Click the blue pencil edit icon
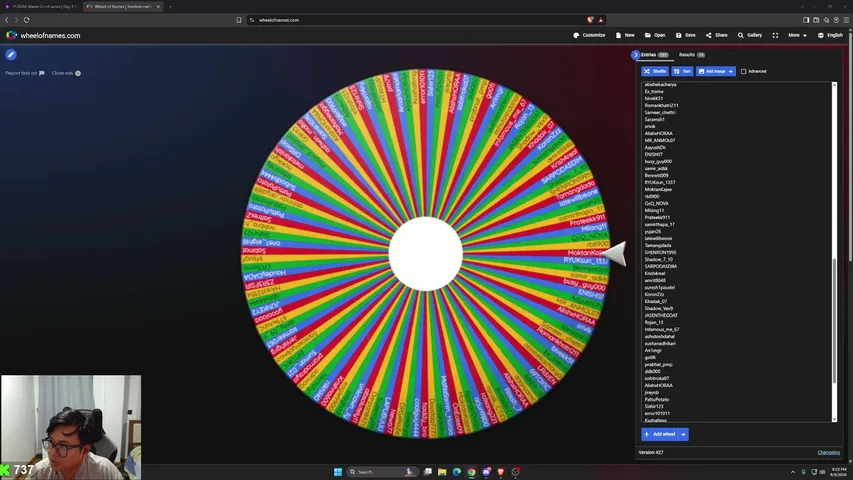The height and width of the screenshot is (480, 853). pyautogui.click(x=11, y=54)
